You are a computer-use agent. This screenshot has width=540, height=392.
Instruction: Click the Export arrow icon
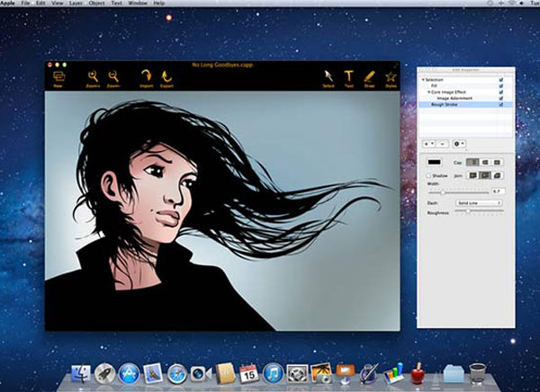166,76
